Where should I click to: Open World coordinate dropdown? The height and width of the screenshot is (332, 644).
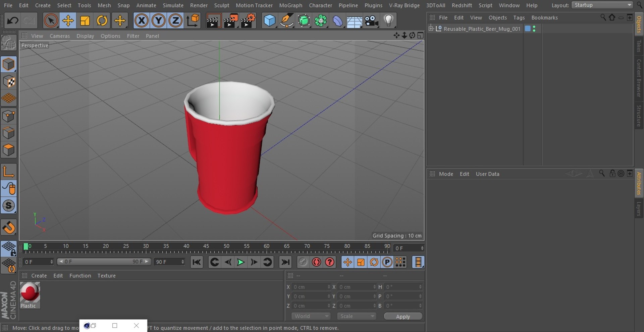(x=311, y=316)
